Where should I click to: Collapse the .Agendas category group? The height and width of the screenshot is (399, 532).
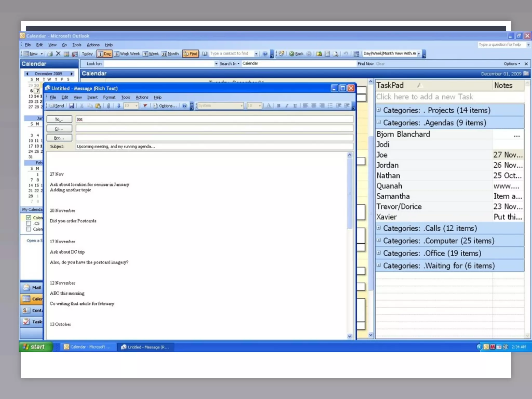[x=379, y=122]
